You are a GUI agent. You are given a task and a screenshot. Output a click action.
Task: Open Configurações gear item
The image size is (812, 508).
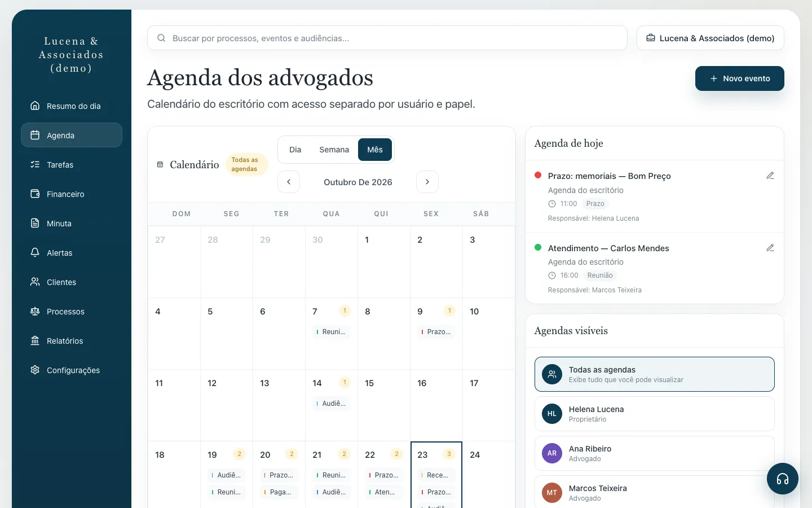pos(72,370)
